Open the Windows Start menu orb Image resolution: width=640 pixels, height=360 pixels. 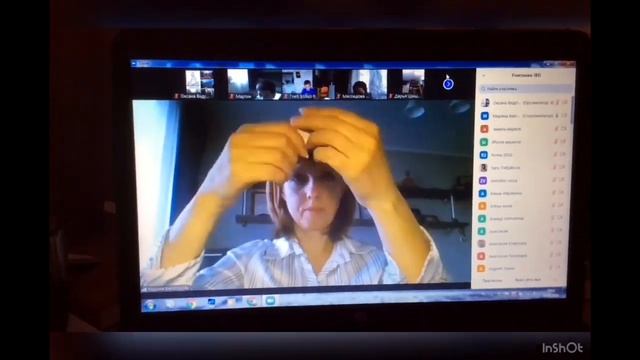pyautogui.click(x=149, y=305)
